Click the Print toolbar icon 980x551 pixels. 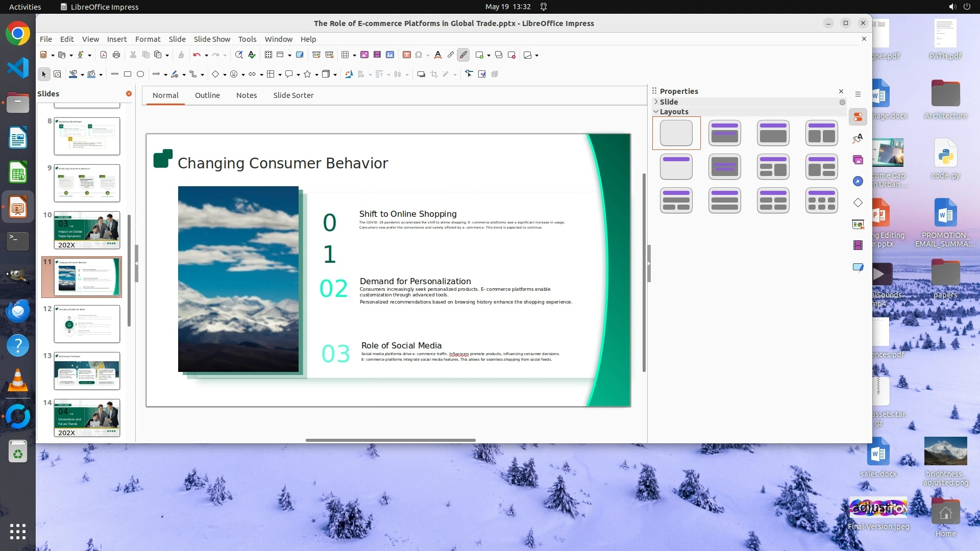116,55
